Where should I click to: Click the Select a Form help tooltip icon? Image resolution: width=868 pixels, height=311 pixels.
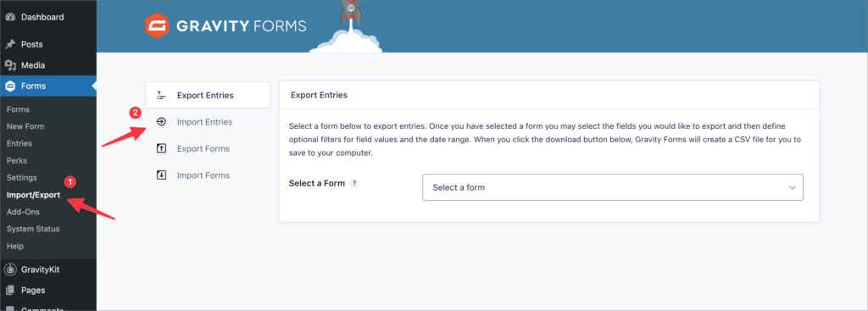point(354,183)
